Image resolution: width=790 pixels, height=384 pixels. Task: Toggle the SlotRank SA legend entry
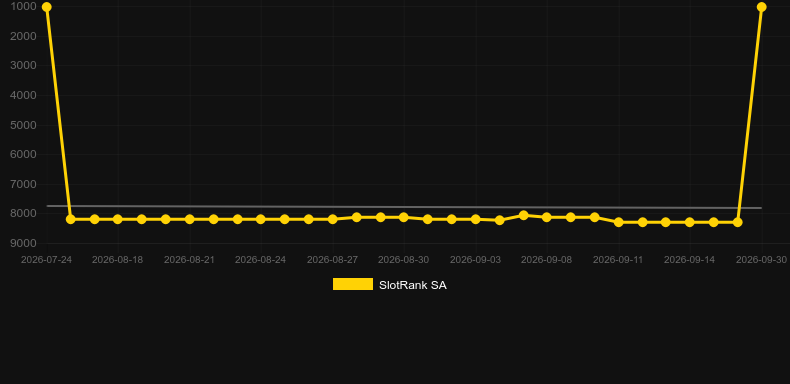(x=389, y=285)
